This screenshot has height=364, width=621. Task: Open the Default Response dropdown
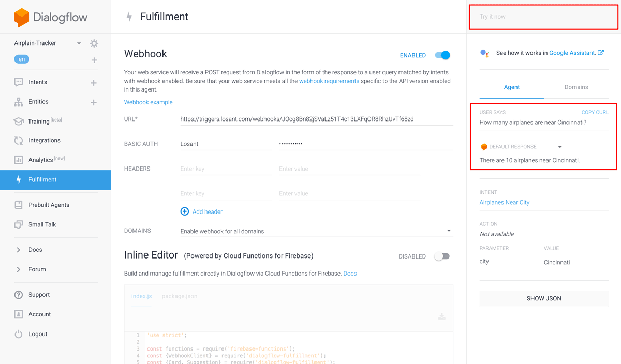coord(559,146)
